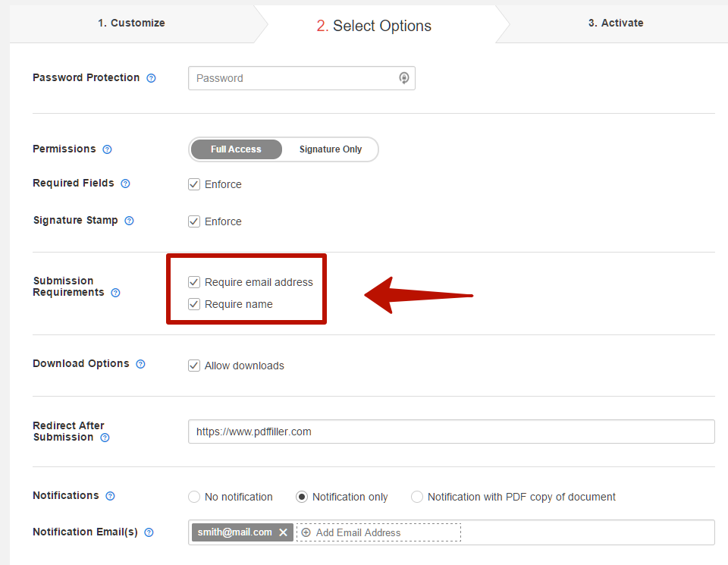The width and height of the screenshot is (728, 565).
Task: Choose Notification with PDF copy option
Action: (x=417, y=497)
